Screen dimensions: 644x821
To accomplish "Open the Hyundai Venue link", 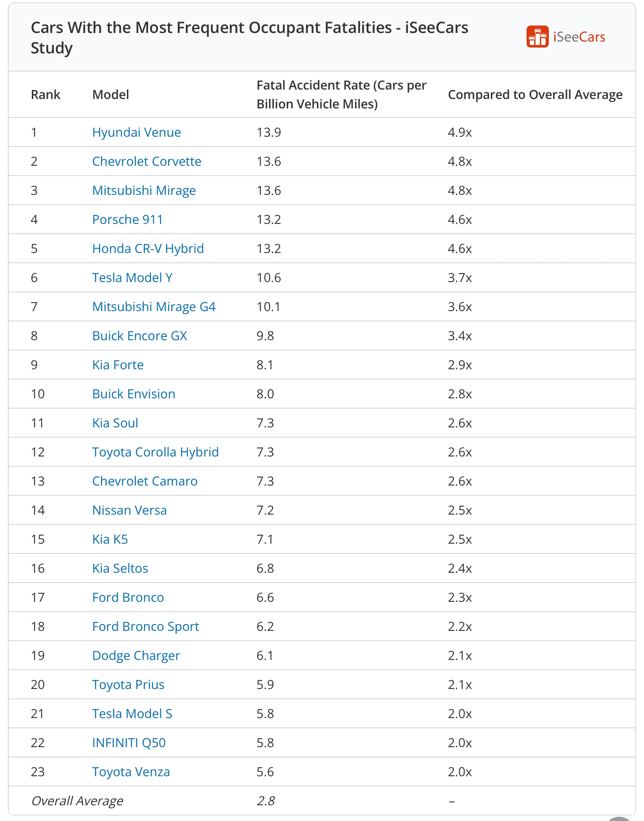I will [136, 132].
